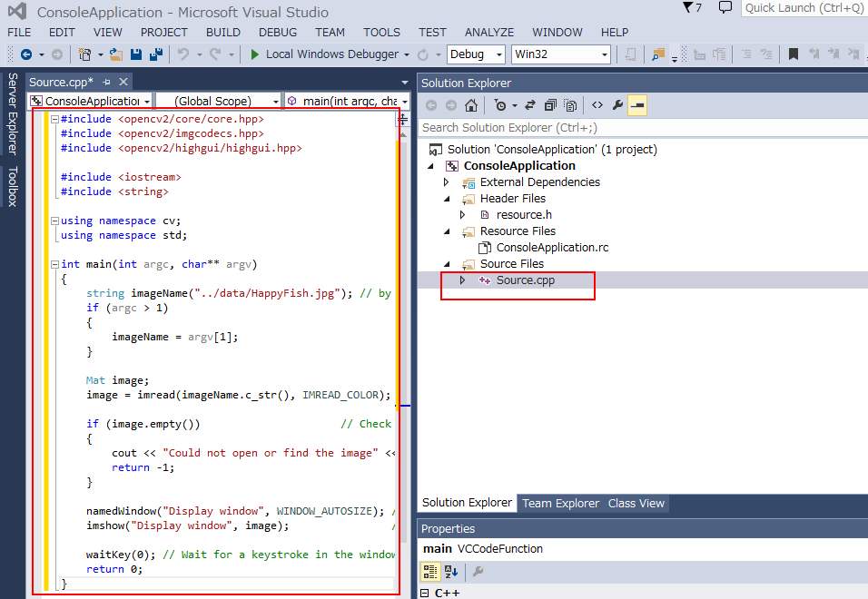Click the View Code icon in Solution Explorer

597,105
